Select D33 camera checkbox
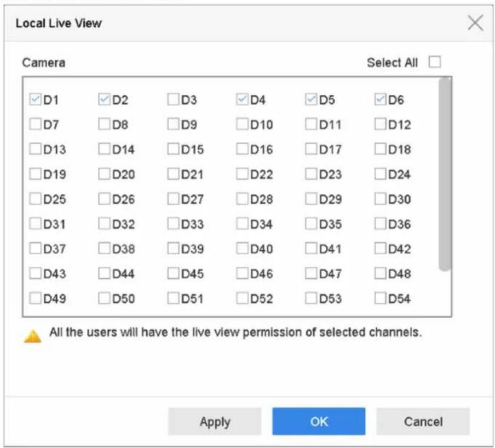 pos(174,223)
